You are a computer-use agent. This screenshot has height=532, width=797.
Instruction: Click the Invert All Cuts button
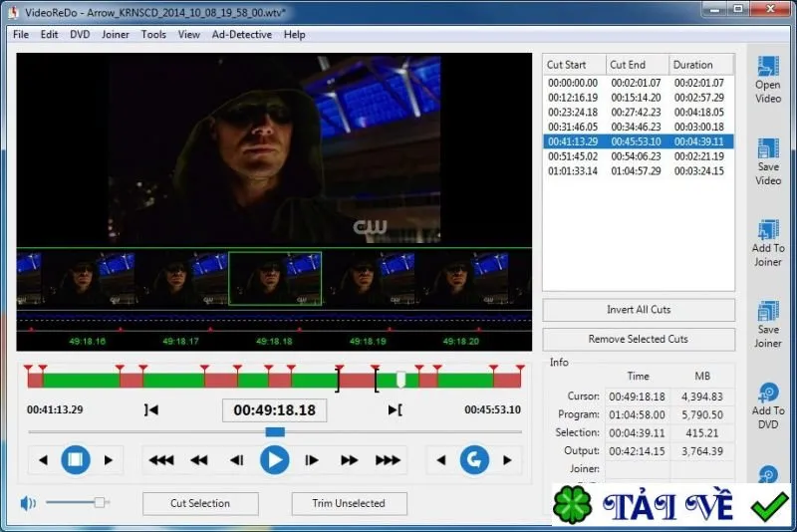[639, 310]
